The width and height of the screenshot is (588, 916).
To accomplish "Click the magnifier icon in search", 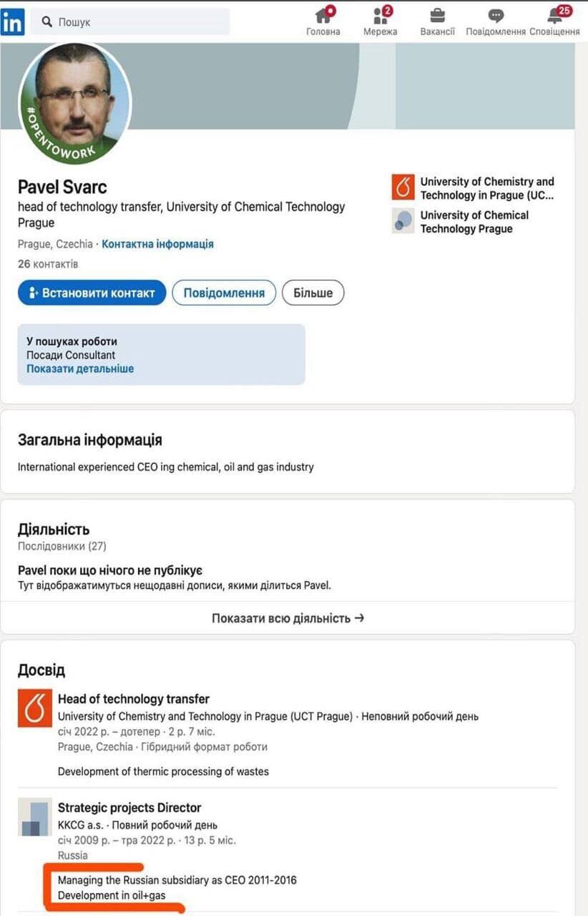I will (47, 22).
